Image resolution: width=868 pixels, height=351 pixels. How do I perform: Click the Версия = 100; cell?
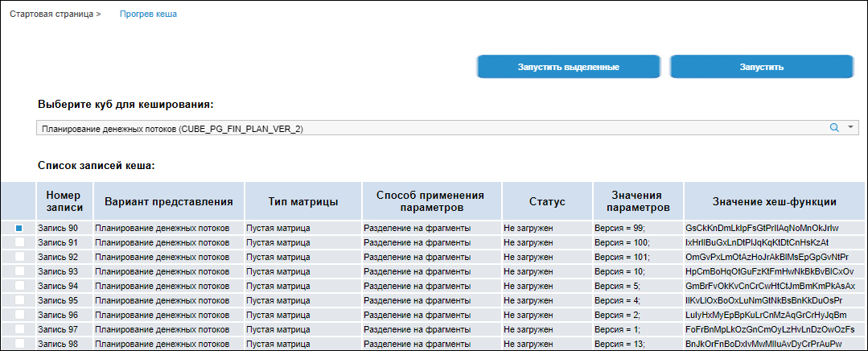click(638, 242)
